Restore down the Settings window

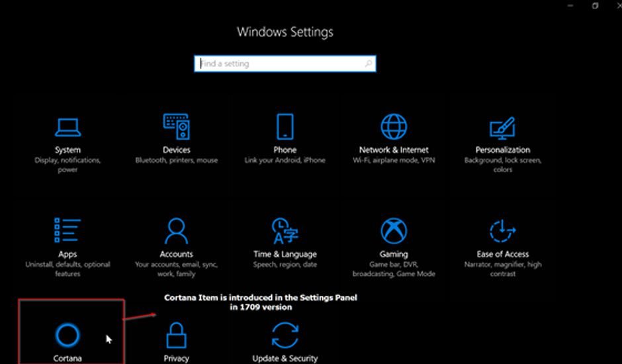[595, 5]
